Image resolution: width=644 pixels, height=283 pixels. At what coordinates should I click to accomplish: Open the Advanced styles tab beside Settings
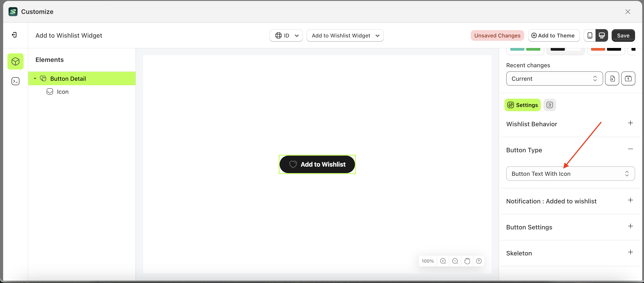coord(550,105)
